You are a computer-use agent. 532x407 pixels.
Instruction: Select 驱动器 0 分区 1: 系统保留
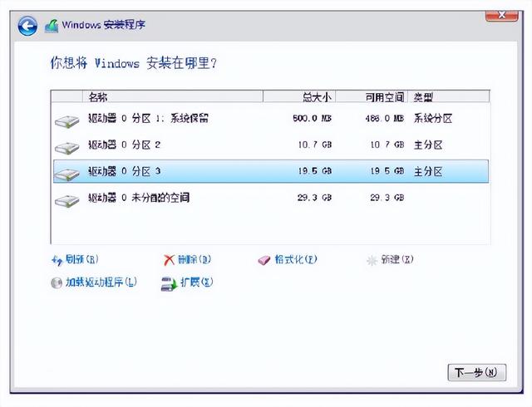click(x=271, y=119)
